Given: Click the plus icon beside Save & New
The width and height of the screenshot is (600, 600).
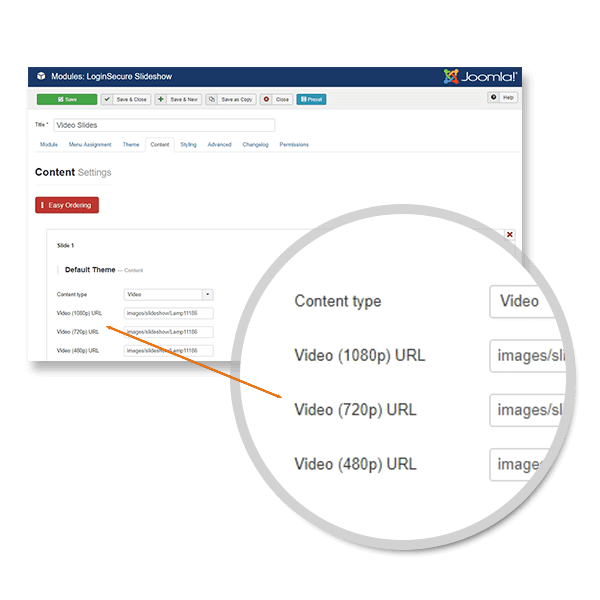Looking at the screenshot, I should point(161,99).
